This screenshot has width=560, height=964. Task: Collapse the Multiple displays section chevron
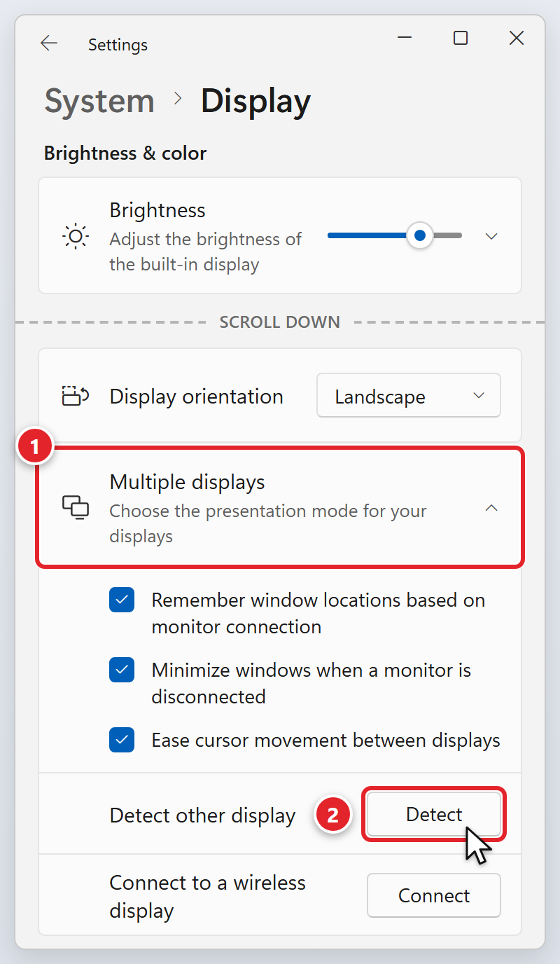coord(491,507)
